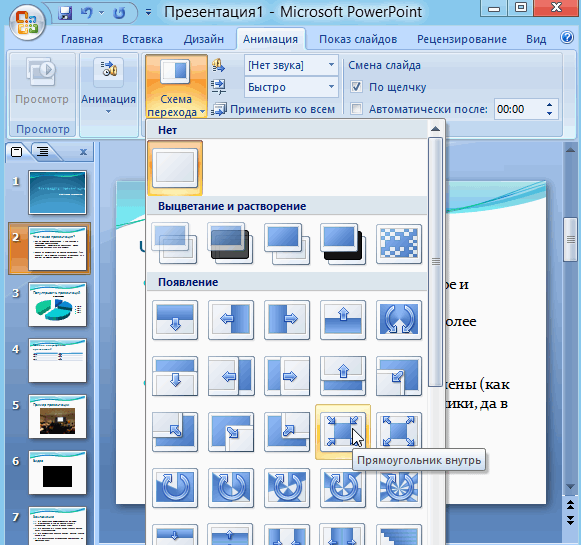Image resolution: width=581 pixels, height=545 pixels.
Task: Select slide 1 thumbnail
Action: tap(57, 193)
